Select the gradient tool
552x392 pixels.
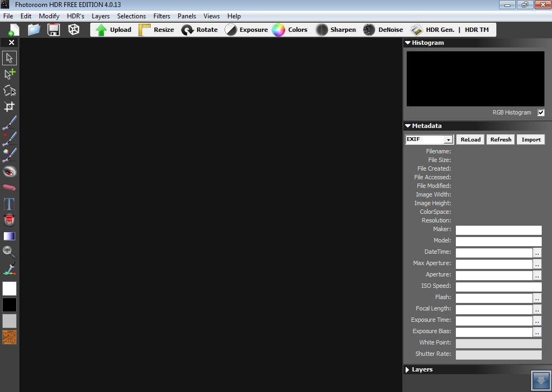(10, 236)
